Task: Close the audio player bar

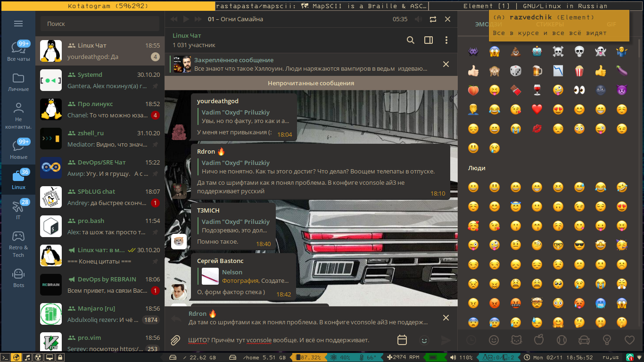Action: [x=448, y=19]
